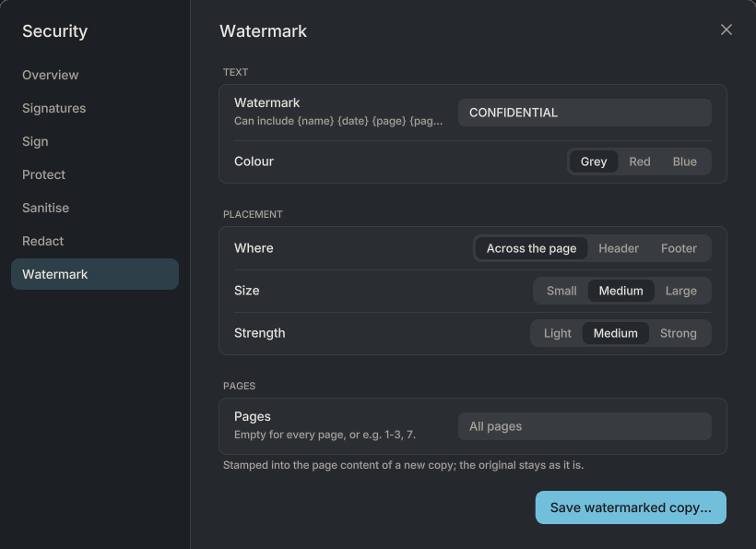756x549 pixels.
Task: Pick Blue for watermark colour
Action: (685, 161)
